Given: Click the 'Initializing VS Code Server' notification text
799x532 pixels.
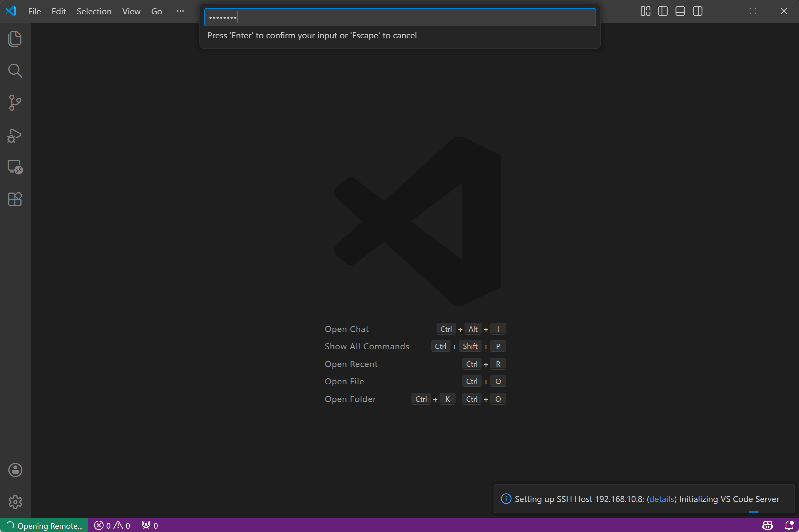Looking at the screenshot, I should coord(729,499).
